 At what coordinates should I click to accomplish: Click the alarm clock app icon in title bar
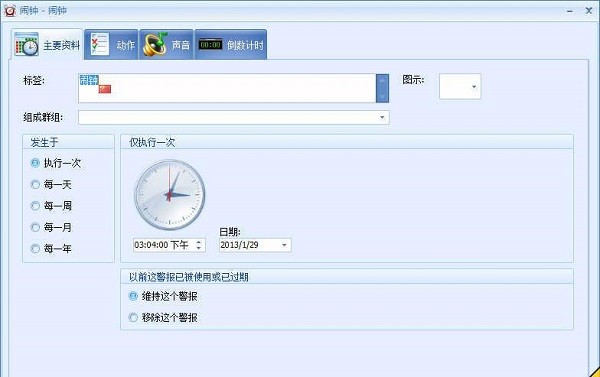pos(10,10)
